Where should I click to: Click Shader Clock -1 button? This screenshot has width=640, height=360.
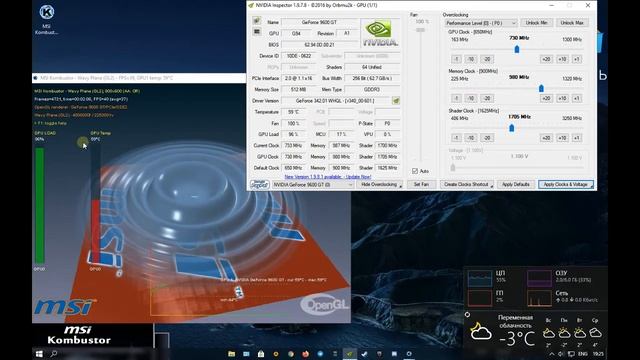(x=456, y=138)
